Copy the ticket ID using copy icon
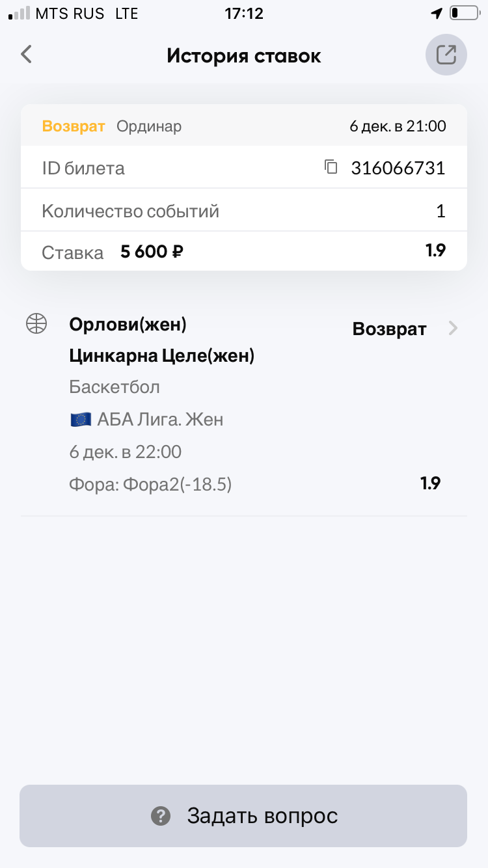The height and width of the screenshot is (868, 488). point(331,168)
